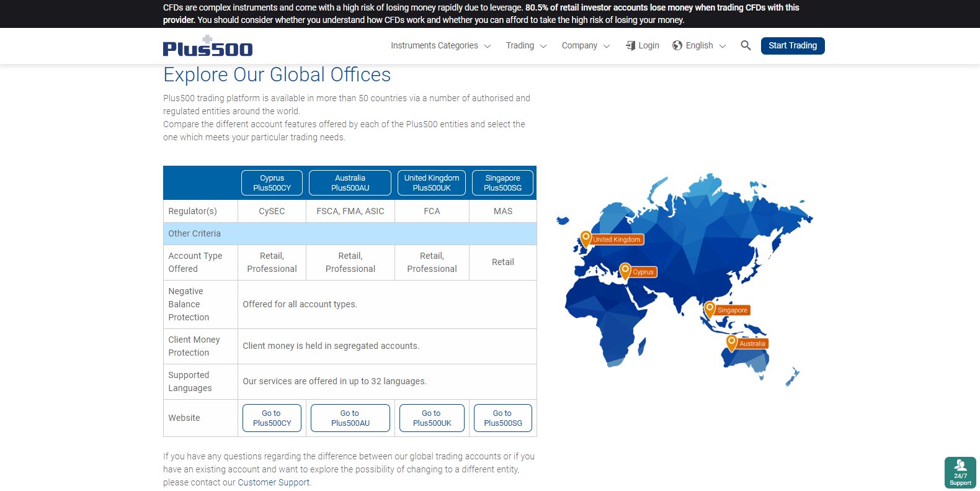Click the Singapore column 'Retail' cell
Image resolution: width=980 pixels, height=491 pixels.
[x=503, y=262]
